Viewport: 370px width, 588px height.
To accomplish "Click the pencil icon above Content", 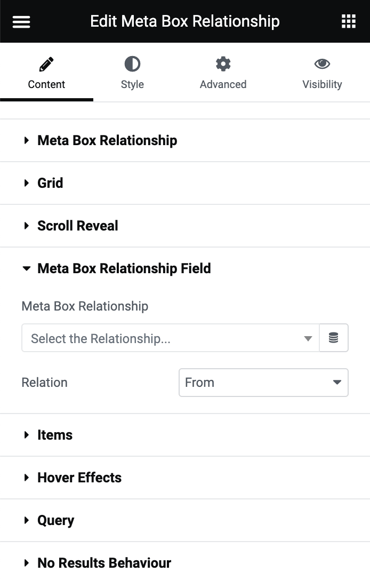I will 46,63.
